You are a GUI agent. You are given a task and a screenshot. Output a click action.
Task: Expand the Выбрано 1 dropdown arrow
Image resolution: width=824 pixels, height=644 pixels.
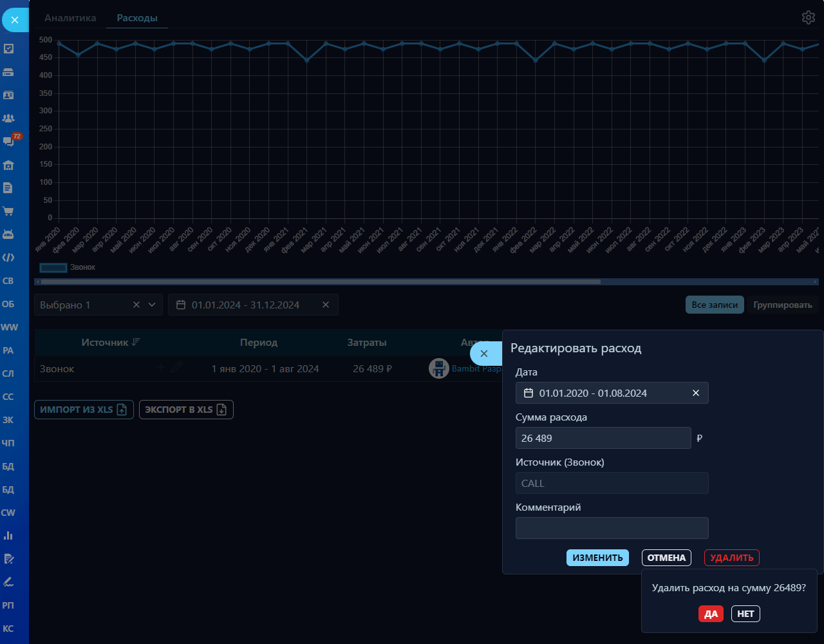[x=152, y=305]
